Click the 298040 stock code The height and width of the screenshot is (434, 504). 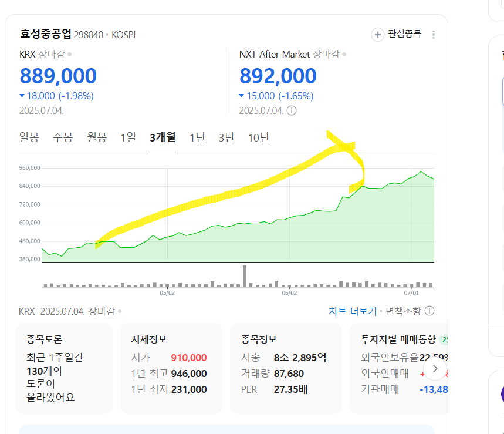[89, 35]
